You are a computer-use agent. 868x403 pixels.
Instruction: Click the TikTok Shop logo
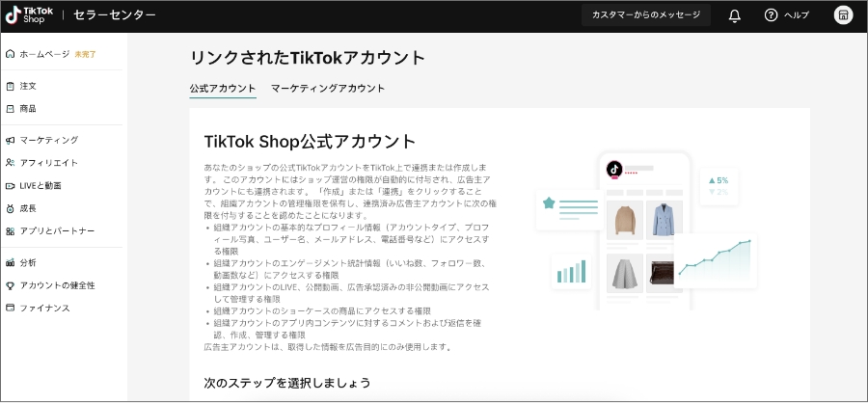pos(30,15)
